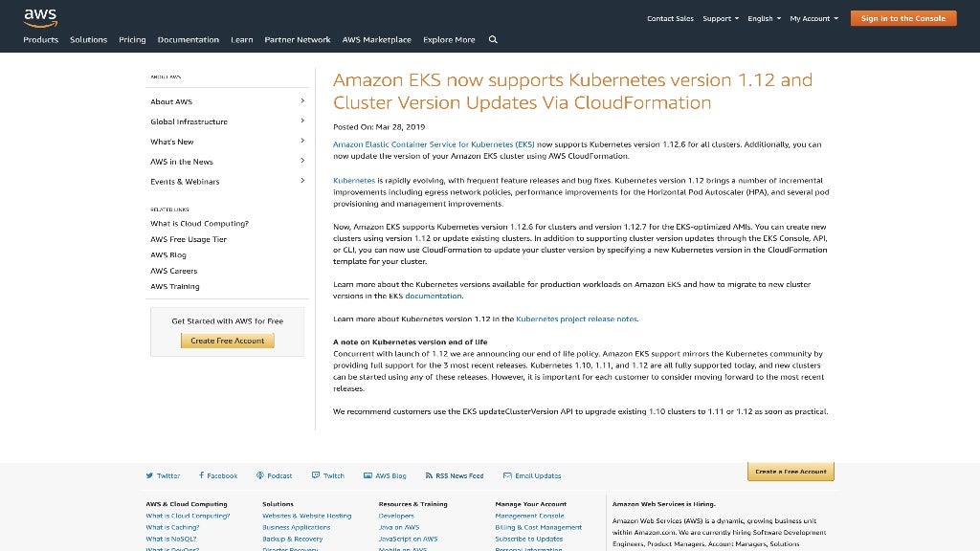The image size is (980, 551).
Task: Open the Kubernetes link in article
Action: click(x=354, y=181)
